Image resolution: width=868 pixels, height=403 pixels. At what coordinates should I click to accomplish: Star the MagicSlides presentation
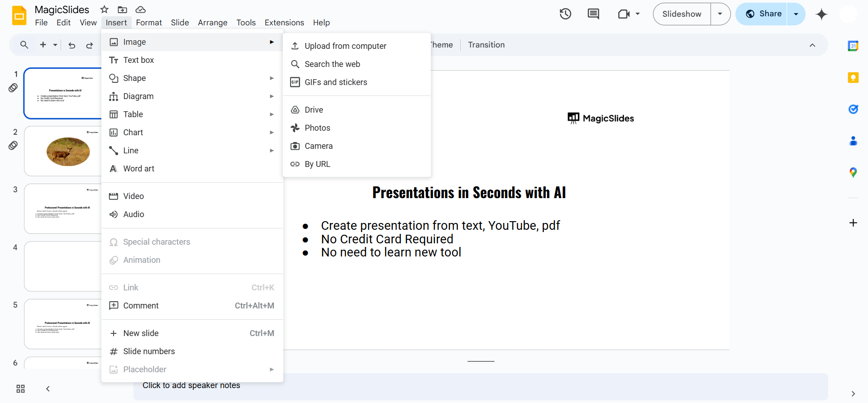[105, 9]
